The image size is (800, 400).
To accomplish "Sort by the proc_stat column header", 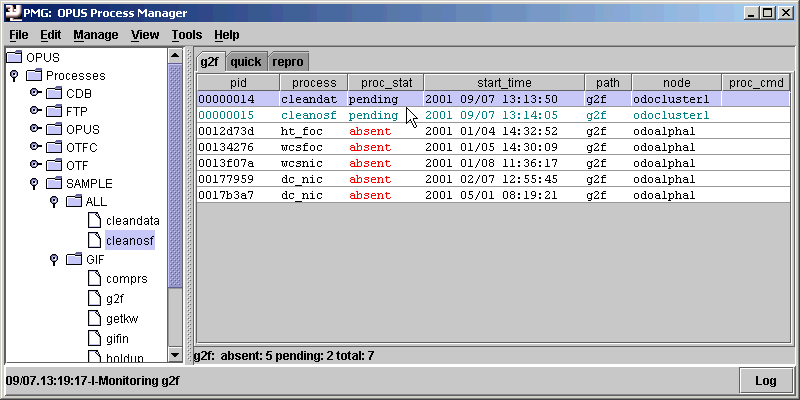I will pos(386,83).
